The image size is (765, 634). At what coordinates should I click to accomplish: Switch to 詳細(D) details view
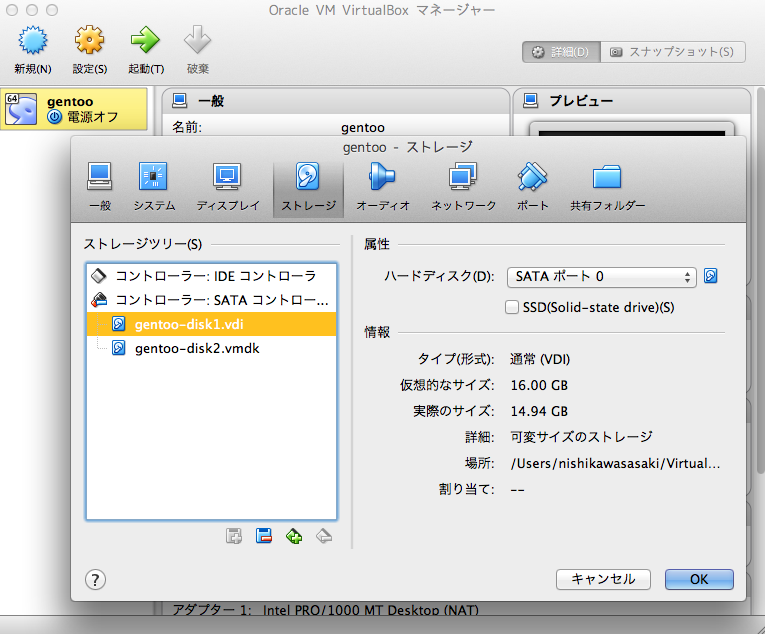point(561,52)
